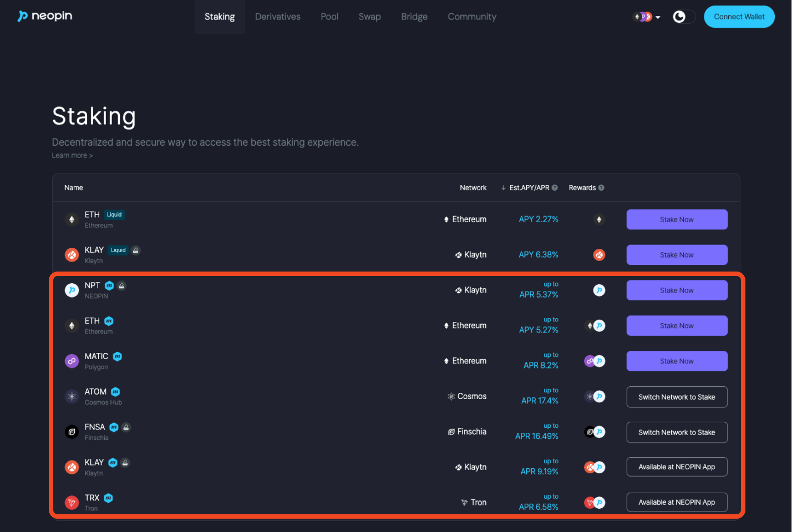Toggle the dark/light mode switch

click(683, 17)
